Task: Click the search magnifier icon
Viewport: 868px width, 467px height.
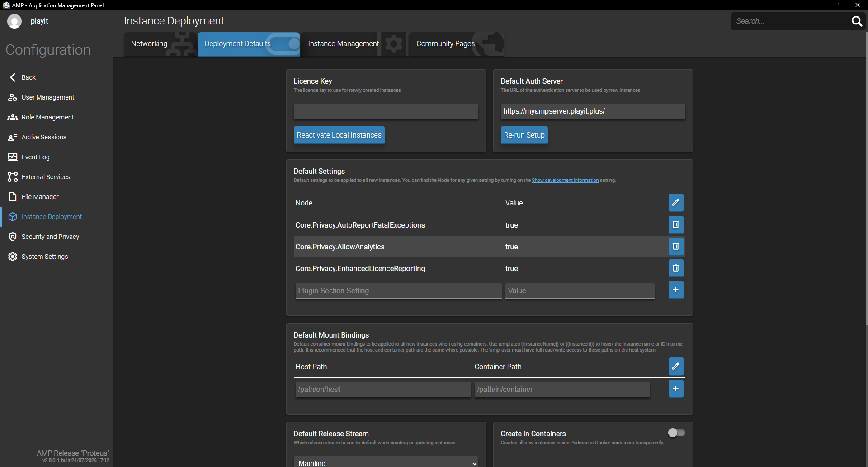Action: 857,21
